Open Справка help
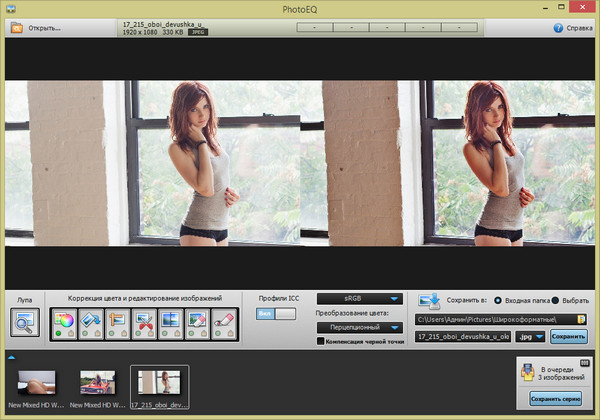Viewport: 600px width, 420px height. pyautogui.click(x=558, y=28)
